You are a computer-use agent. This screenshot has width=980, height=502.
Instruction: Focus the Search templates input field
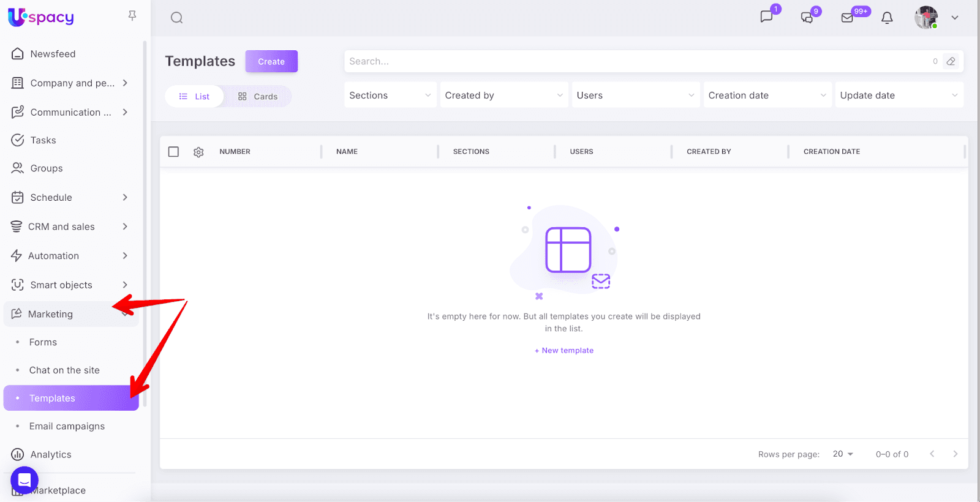[637, 61]
